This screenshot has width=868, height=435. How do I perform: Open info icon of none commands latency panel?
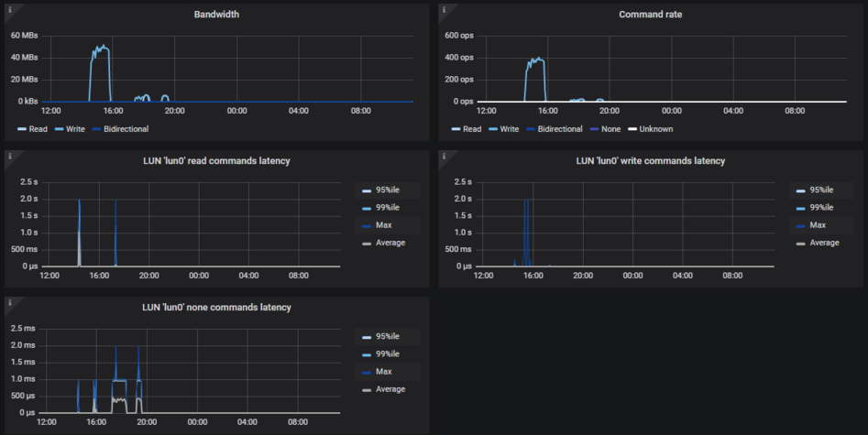coord(9,302)
